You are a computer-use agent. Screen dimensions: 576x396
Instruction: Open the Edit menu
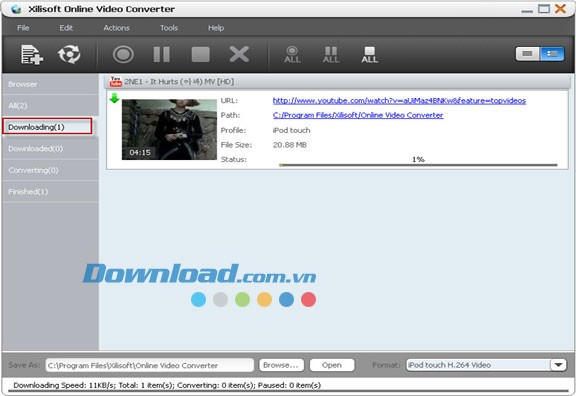coord(66,28)
